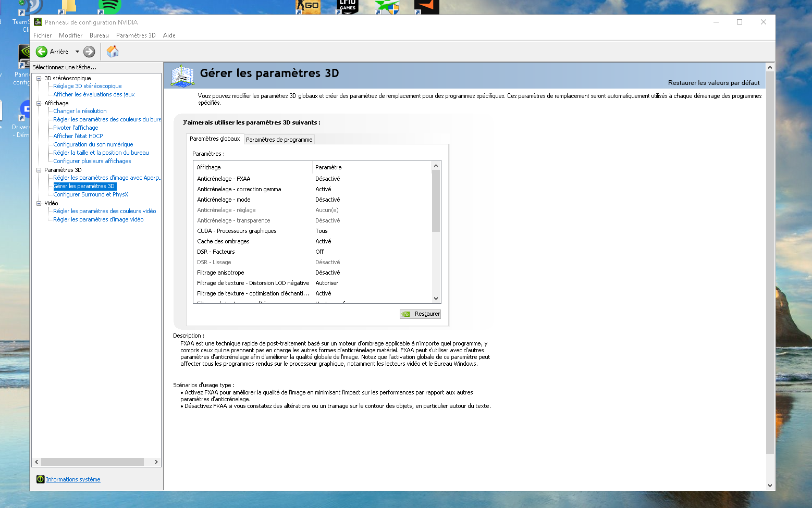The image size is (812, 508).
Task: Select the Paramètres globaux tab
Action: (215, 139)
